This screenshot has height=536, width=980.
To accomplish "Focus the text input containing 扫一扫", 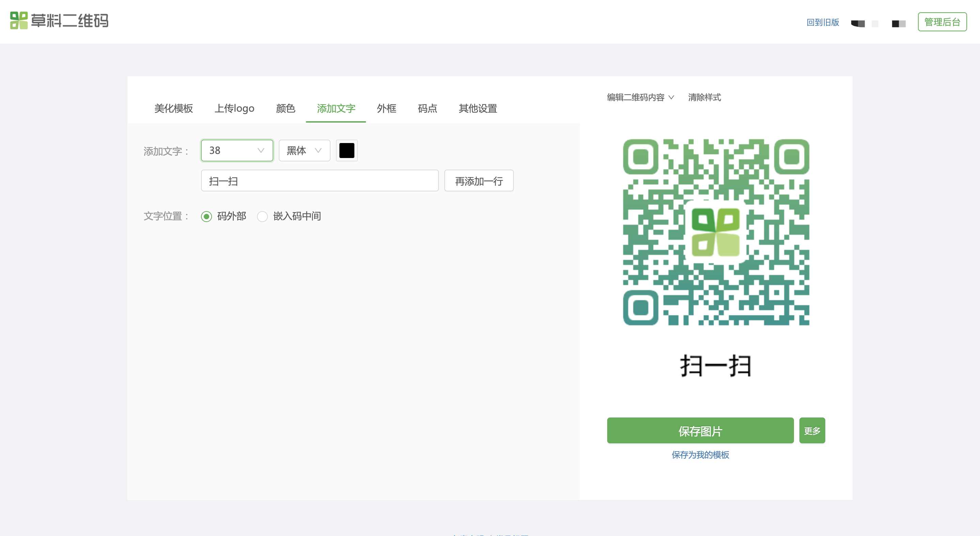I will pyautogui.click(x=320, y=180).
